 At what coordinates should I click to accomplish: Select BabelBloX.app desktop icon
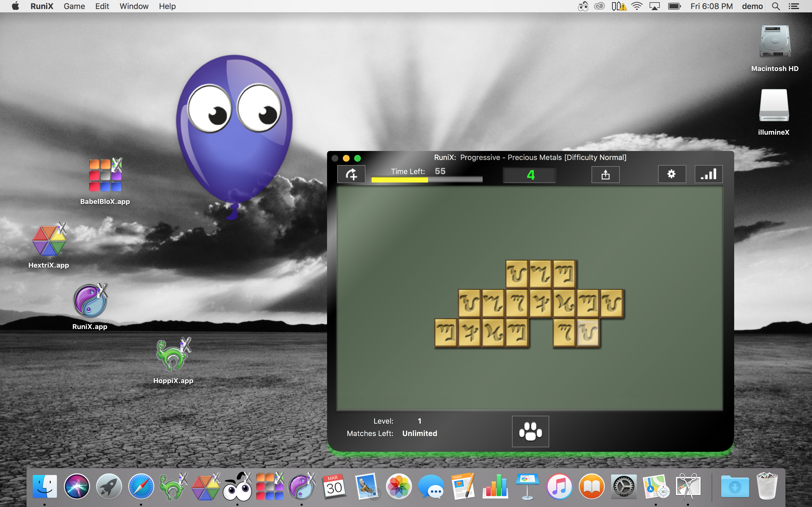click(x=105, y=181)
